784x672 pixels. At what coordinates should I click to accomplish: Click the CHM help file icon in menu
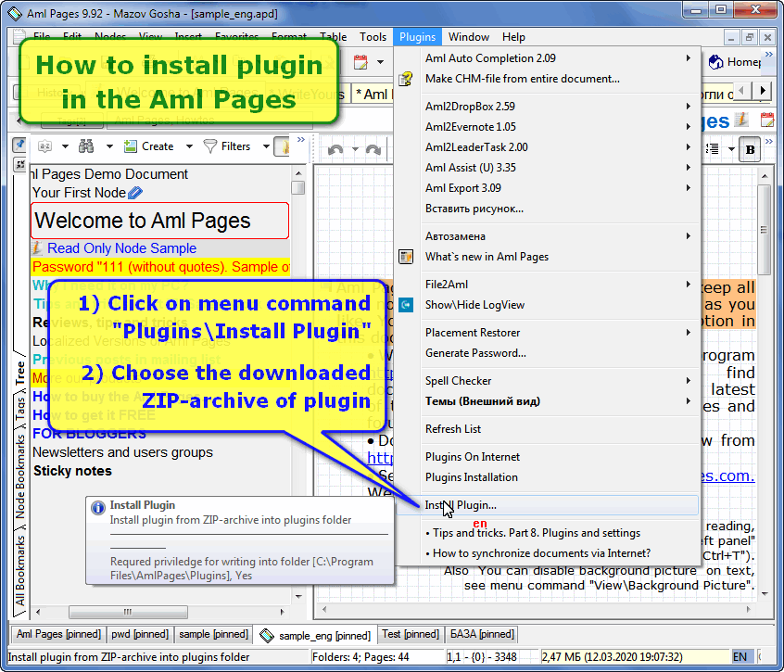(406, 79)
